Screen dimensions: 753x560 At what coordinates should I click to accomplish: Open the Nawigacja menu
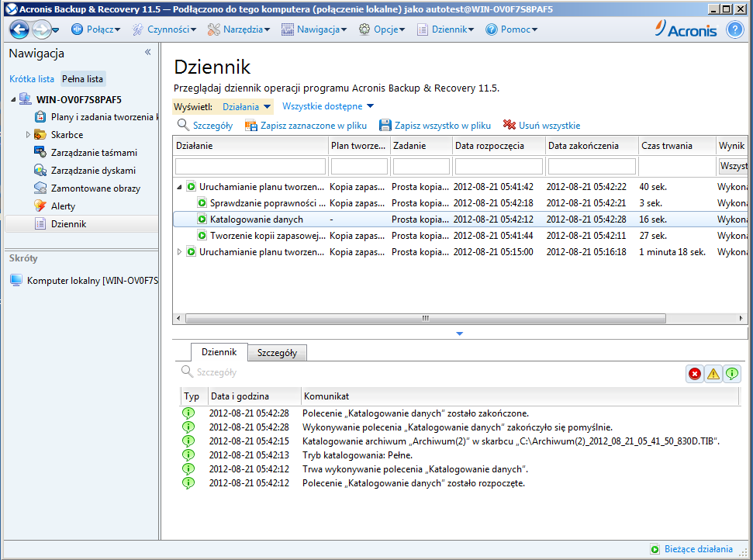coord(314,29)
